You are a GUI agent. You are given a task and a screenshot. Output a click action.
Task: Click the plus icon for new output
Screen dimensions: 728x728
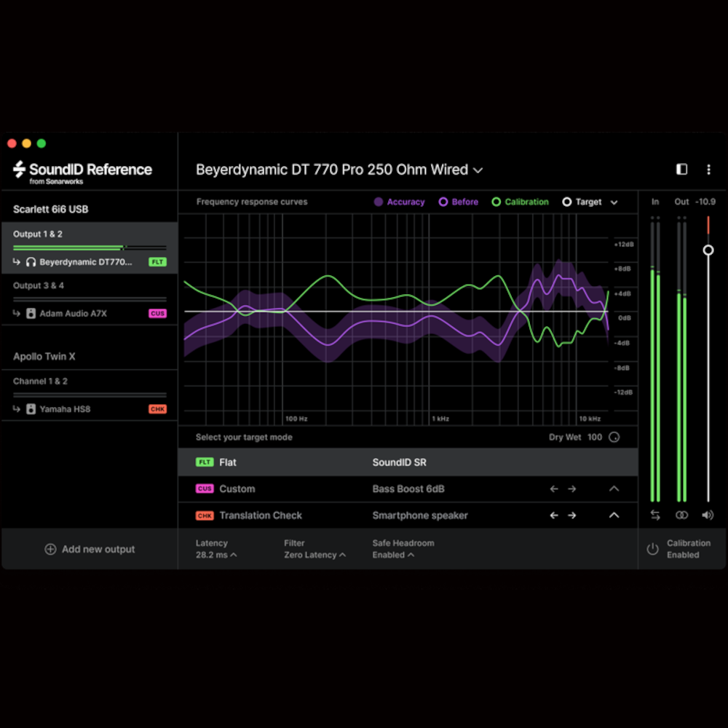click(50, 549)
